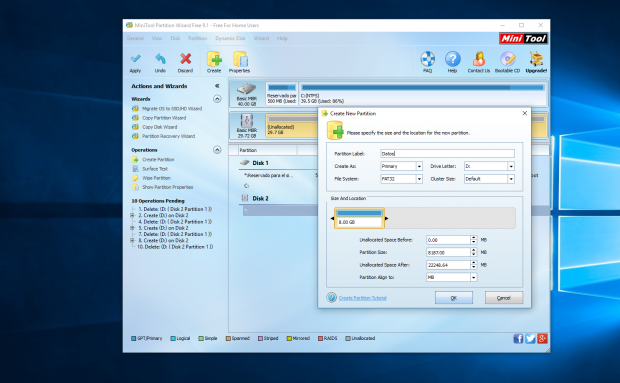
Task: Open the Partition Recovery Wizard
Action: tap(168, 136)
